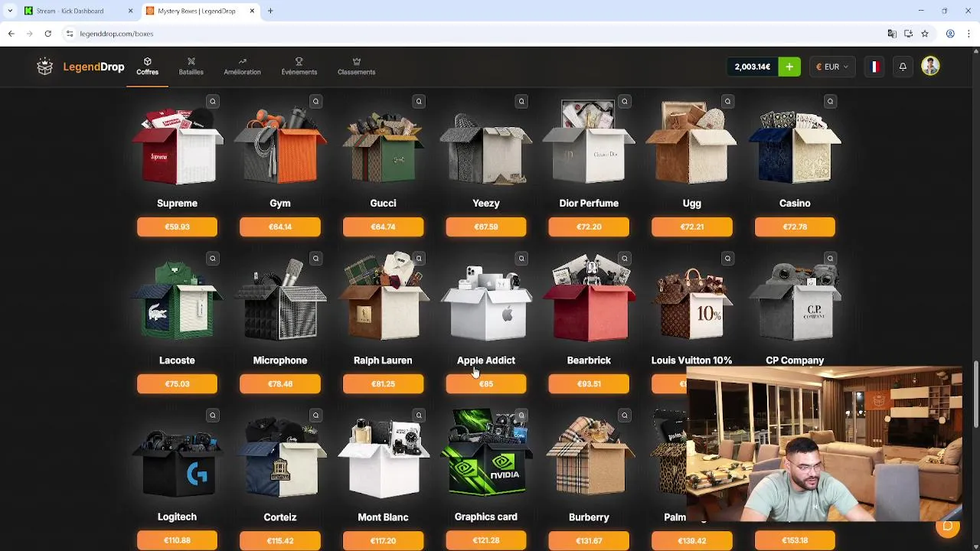Change language via the French flag
The height and width of the screenshot is (551, 980).
874,67
